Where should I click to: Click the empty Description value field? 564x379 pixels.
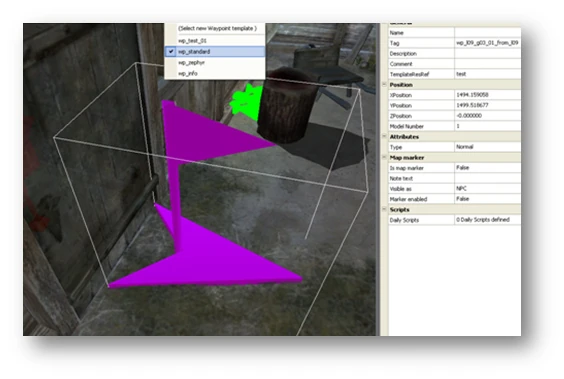(487, 53)
